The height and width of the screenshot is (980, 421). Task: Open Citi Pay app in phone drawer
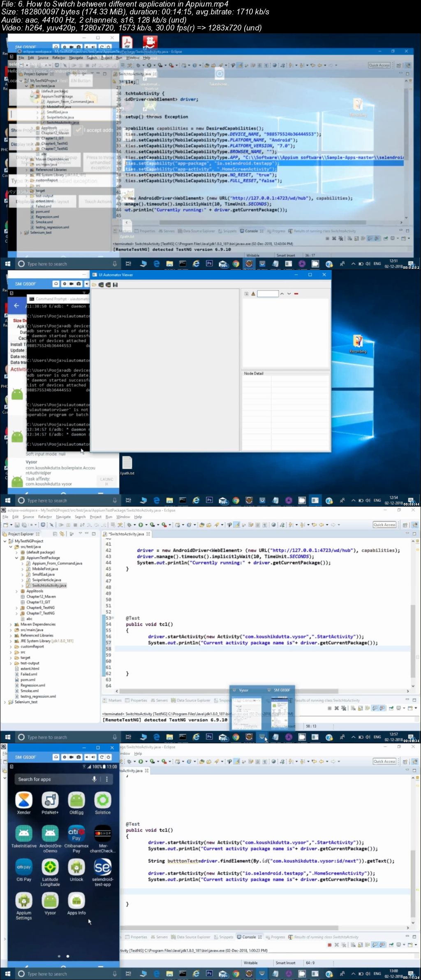click(x=24, y=870)
